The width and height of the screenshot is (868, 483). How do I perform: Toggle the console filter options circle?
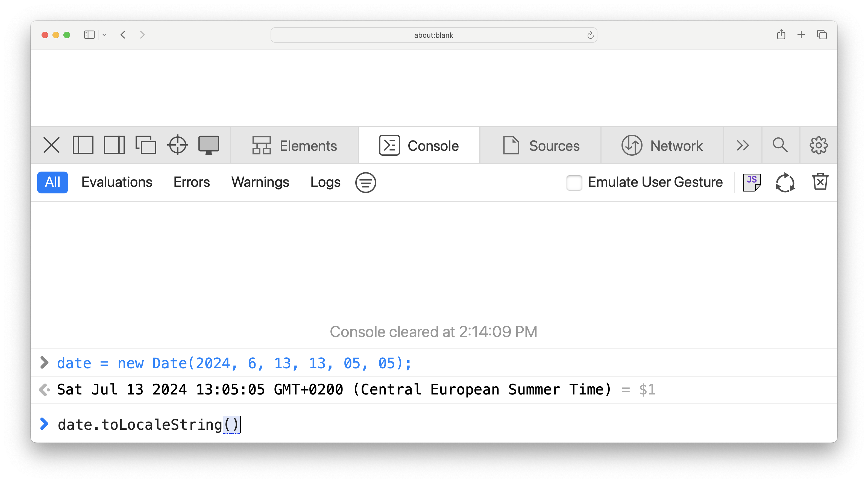pos(366,182)
